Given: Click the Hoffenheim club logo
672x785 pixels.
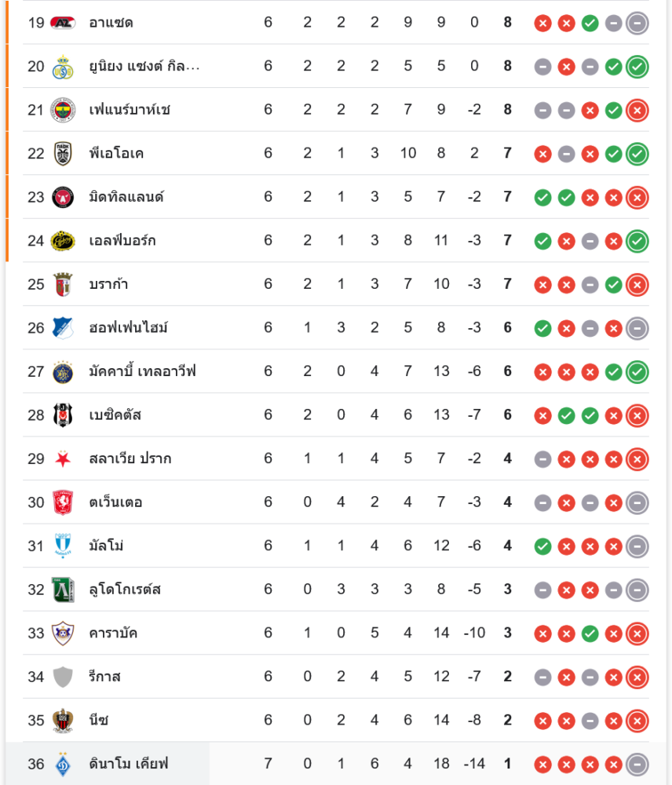Looking at the screenshot, I should click(x=62, y=328).
